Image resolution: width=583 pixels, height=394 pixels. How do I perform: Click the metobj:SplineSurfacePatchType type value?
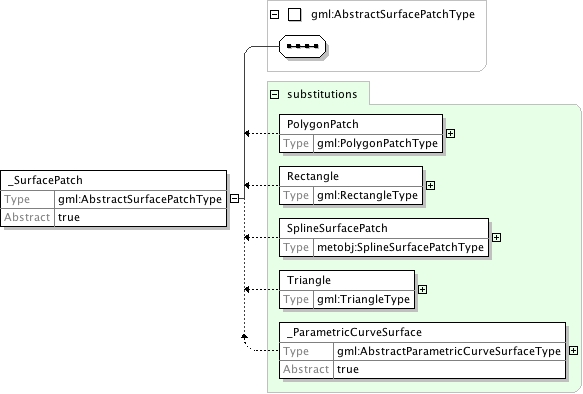[400, 247]
